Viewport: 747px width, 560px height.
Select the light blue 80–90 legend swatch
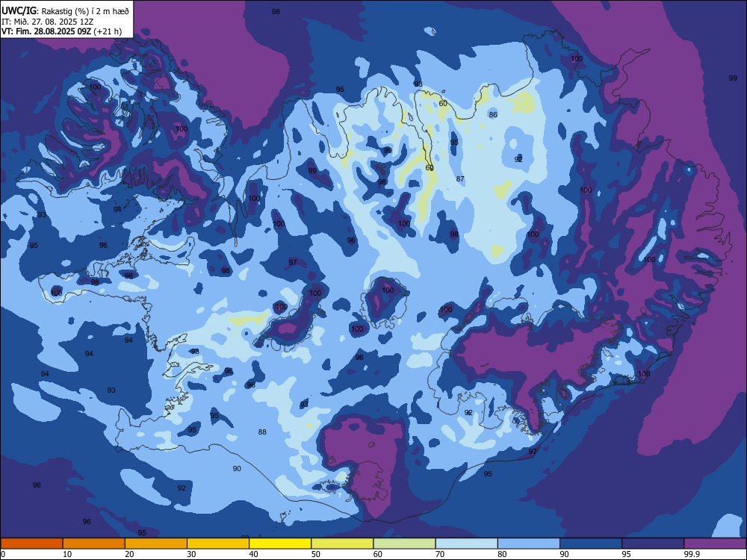(x=529, y=544)
